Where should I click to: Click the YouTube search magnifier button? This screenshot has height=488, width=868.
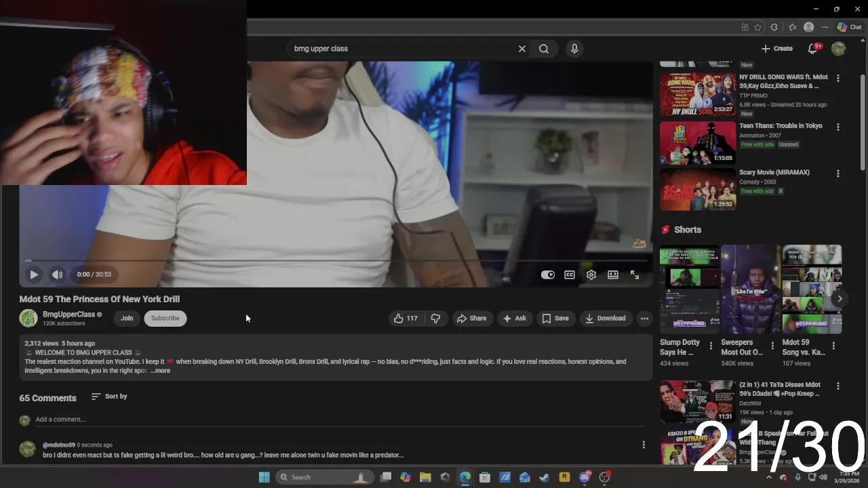(544, 49)
